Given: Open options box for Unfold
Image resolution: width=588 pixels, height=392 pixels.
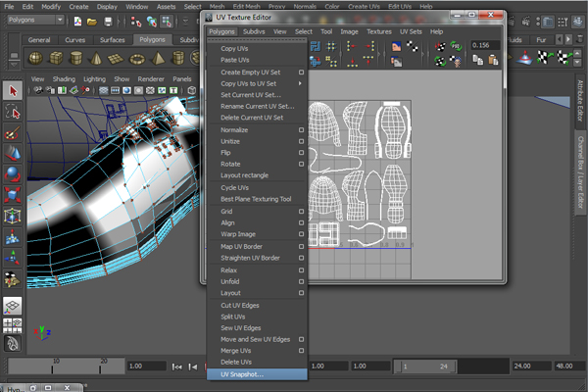Looking at the screenshot, I should click(301, 281).
